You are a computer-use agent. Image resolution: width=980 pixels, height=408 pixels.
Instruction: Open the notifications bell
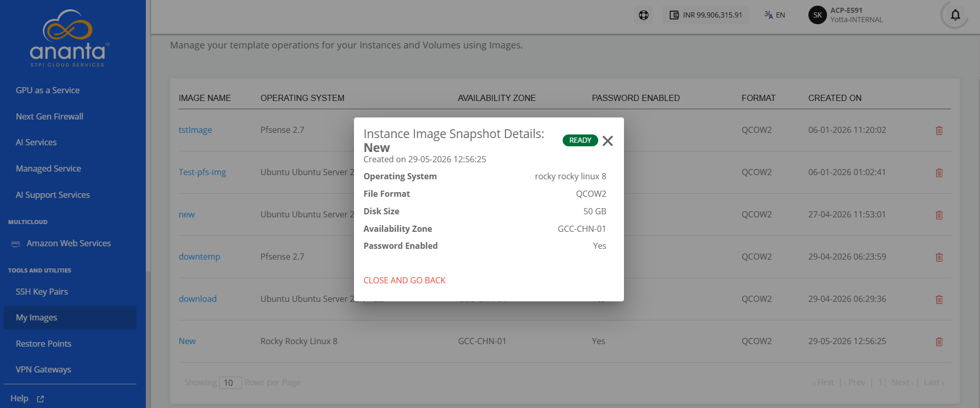(955, 15)
